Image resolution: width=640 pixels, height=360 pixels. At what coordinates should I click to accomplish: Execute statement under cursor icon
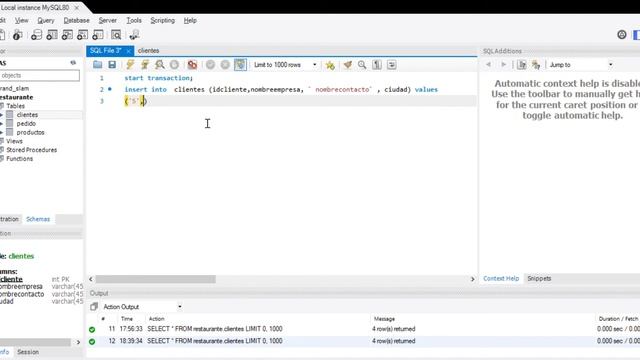[x=145, y=64]
